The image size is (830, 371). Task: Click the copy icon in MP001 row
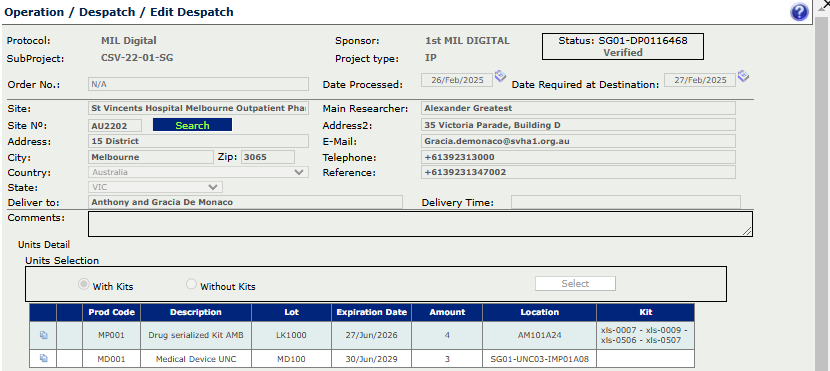tap(43, 334)
